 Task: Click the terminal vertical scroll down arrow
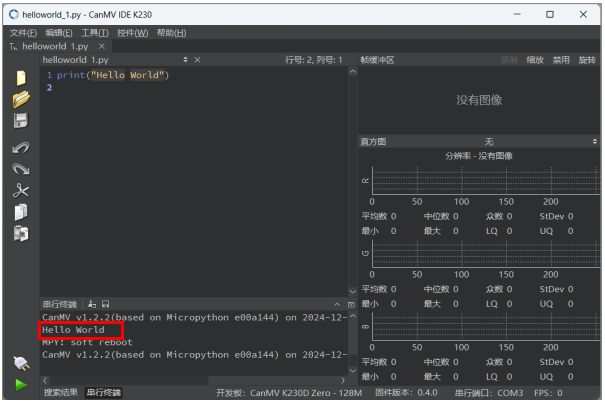[353, 370]
